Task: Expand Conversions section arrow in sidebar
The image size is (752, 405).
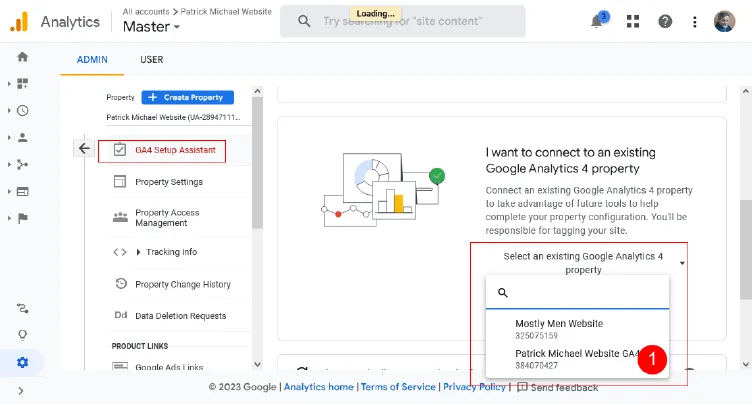Action: click(9, 218)
